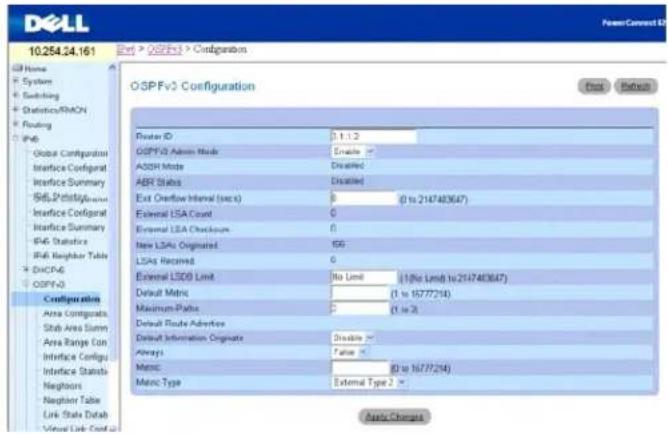Click the External LSA Count label

pyautogui.click(x=174, y=214)
